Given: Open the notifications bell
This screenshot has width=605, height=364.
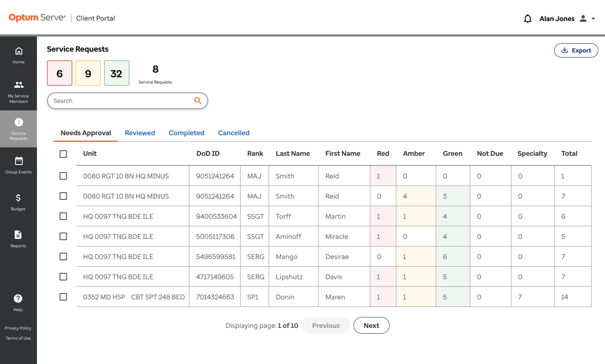Looking at the screenshot, I should [528, 18].
